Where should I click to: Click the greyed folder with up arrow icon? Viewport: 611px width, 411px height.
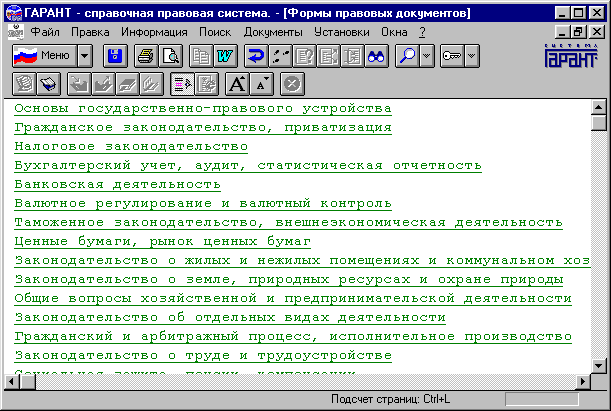coord(104,84)
